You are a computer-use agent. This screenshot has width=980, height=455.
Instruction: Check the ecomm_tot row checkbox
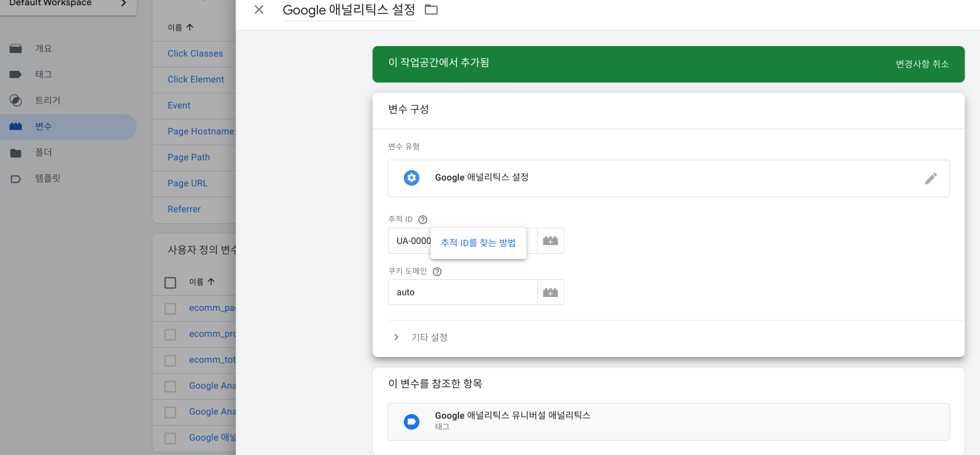170,360
